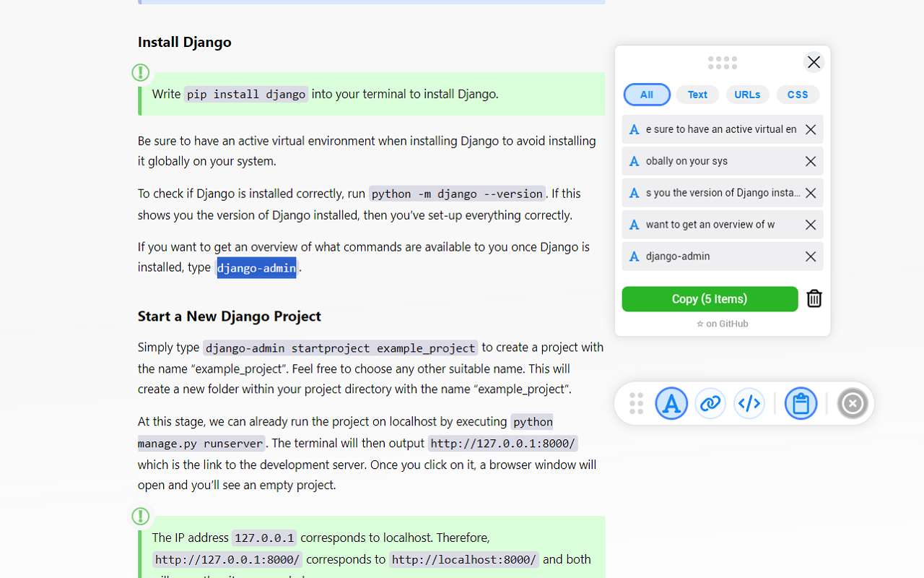The height and width of the screenshot is (578, 924).
Task: Click the highlighted django-admin code
Action: [x=256, y=267]
